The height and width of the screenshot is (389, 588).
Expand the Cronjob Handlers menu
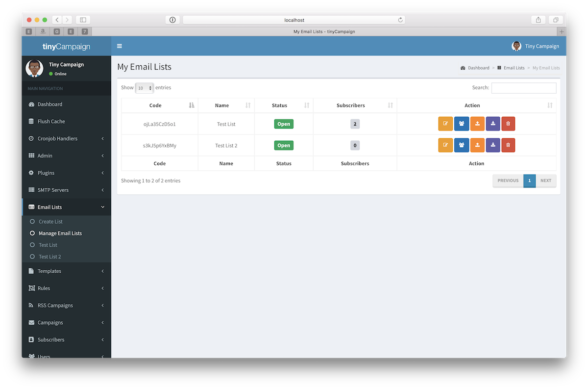[x=57, y=138]
